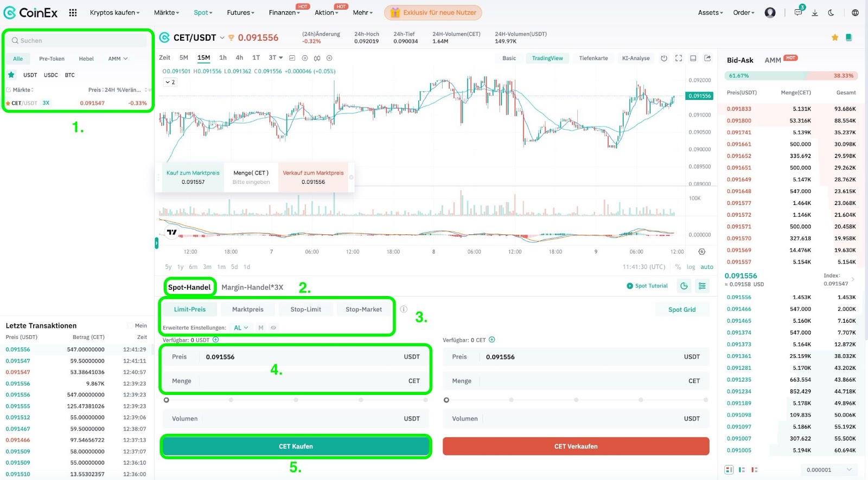Viewport: 868px width, 480px height.
Task: Toggle the hidden order eye option
Action: 273,328
